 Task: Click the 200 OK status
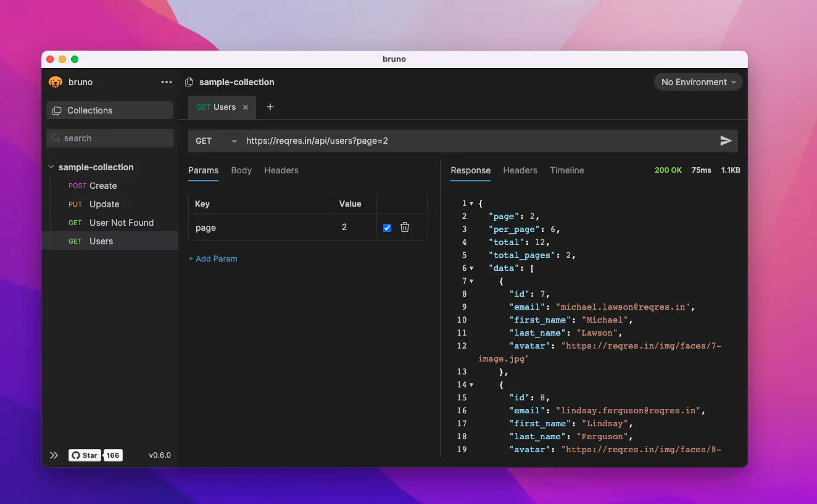point(668,170)
